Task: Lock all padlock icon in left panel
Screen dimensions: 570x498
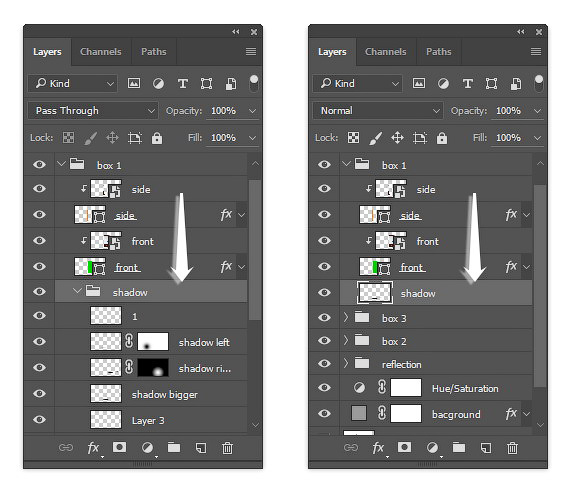Action: coord(157,138)
